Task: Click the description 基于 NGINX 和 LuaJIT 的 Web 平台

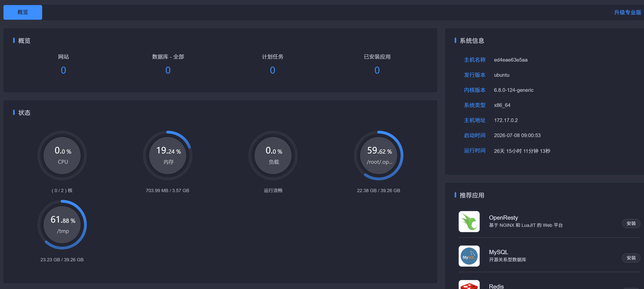Action: pyautogui.click(x=526, y=225)
